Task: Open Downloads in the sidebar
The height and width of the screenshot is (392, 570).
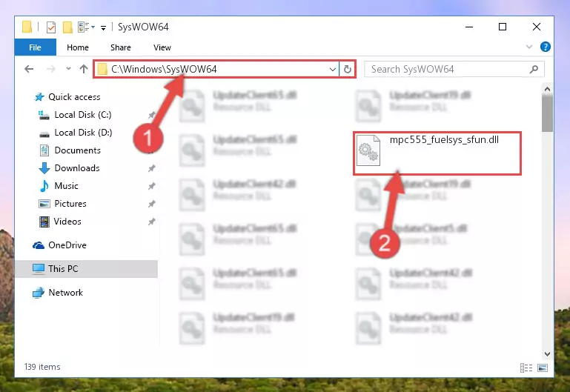Action: (77, 168)
